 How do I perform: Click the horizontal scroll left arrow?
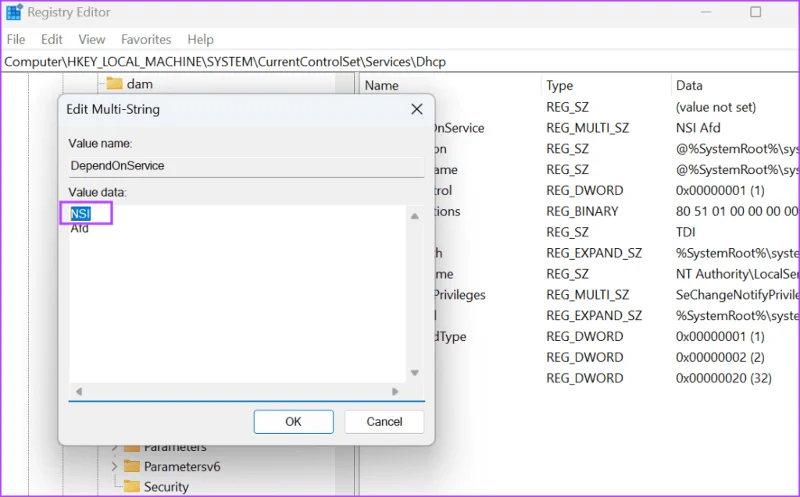click(x=79, y=391)
